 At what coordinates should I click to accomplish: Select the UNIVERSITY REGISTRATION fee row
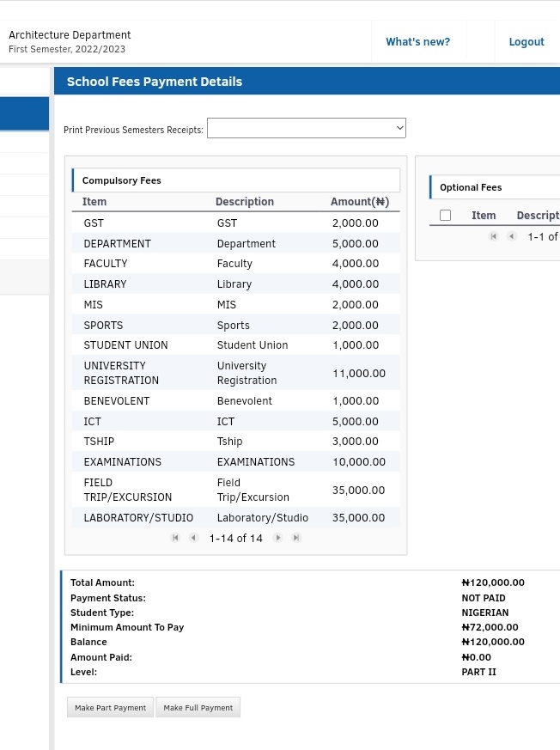(x=235, y=373)
